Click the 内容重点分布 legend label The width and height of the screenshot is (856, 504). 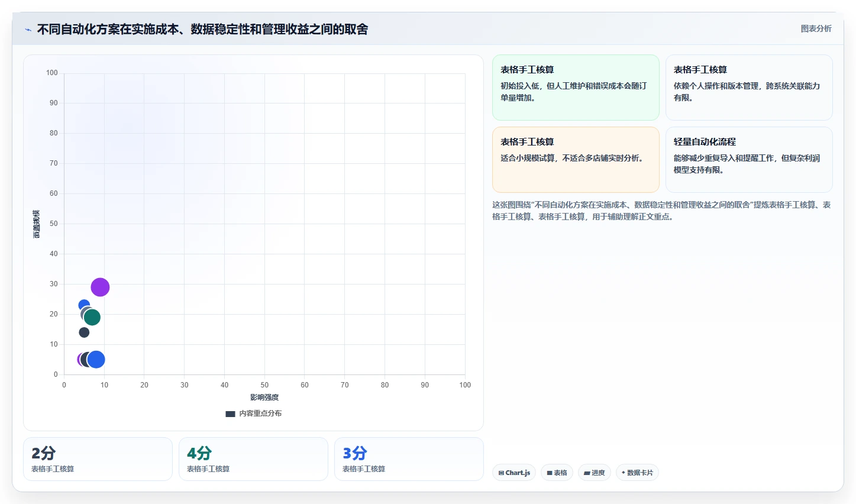tap(260, 413)
